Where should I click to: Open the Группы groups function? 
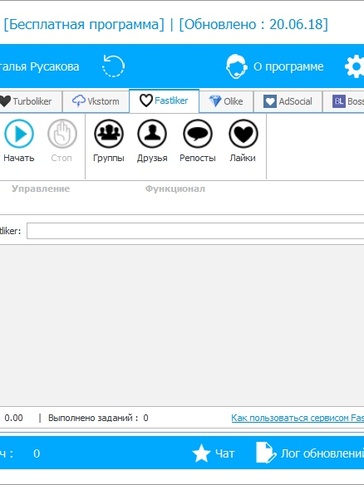point(109,134)
